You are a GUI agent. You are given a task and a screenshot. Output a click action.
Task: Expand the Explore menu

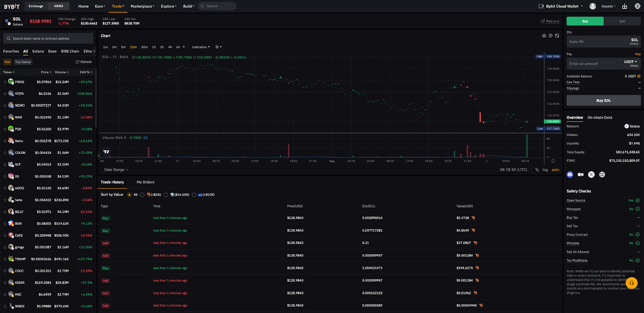(169, 6)
